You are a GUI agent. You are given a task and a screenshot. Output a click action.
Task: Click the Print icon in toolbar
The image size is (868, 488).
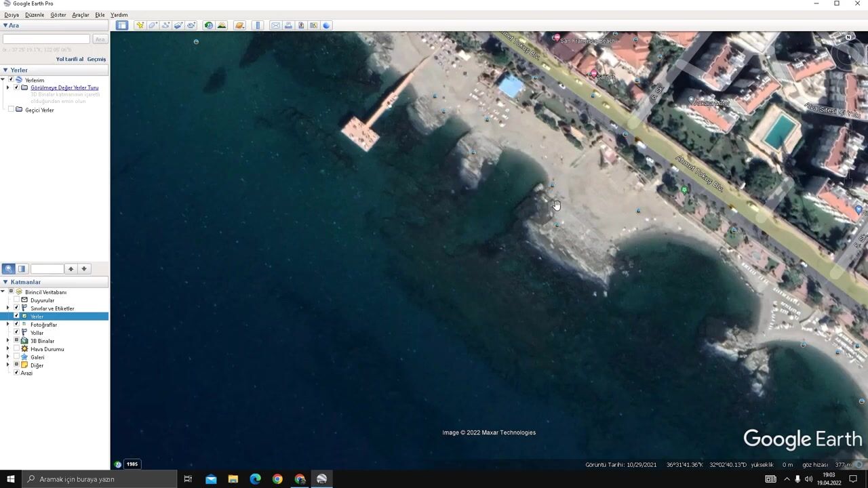(288, 25)
